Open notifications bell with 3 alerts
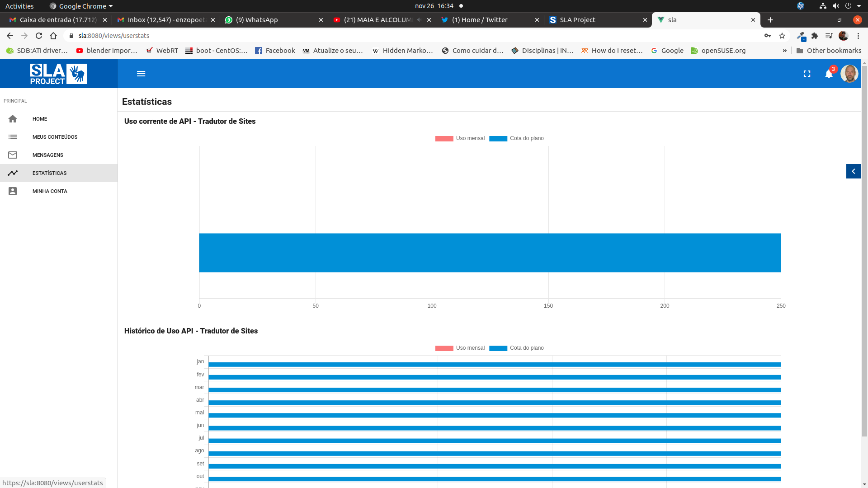Image resolution: width=868 pixels, height=488 pixels. pyautogui.click(x=829, y=74)
